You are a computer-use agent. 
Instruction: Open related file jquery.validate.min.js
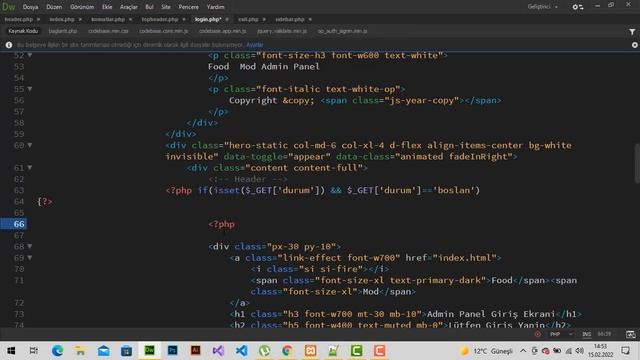point(282,31)
